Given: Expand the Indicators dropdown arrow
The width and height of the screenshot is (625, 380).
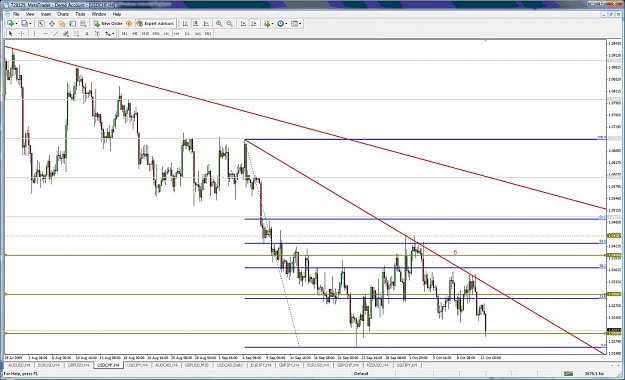Looking at the screenshot, I should point(272,24).
